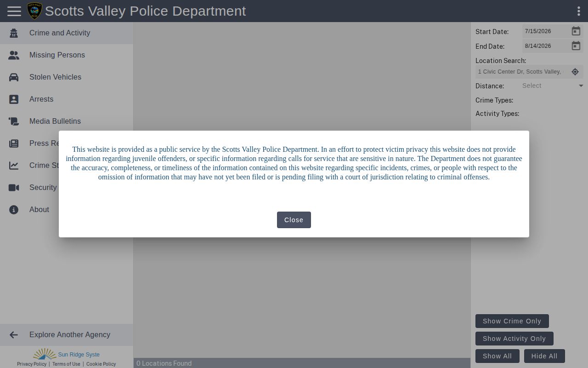
Task: Click the Stolen Vehicles car icon
Action: pos(14,77)
